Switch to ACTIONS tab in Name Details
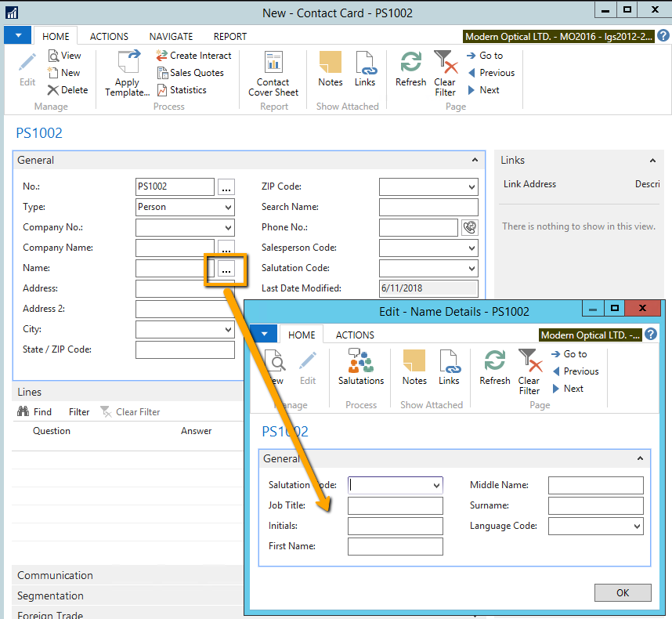This screenshot has width=672, height=619. pyautogui.click(x=355, y=335)
